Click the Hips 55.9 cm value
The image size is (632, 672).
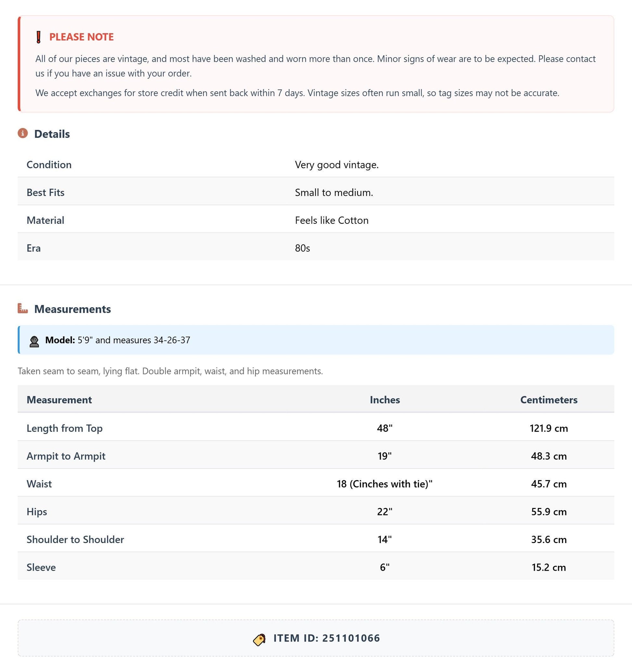(x=549, y=512)
